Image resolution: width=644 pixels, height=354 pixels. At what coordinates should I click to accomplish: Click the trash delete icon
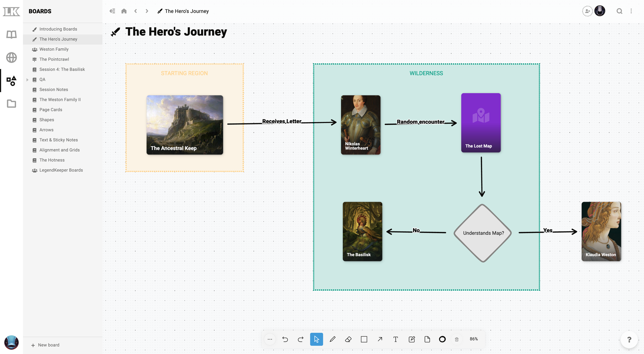[457, 339]
